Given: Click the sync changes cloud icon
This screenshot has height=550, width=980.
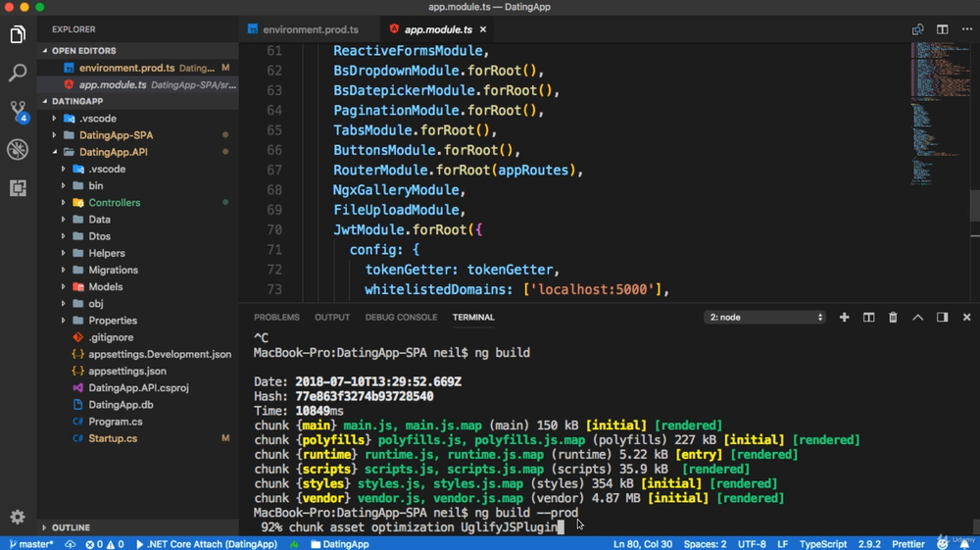Looking at the screenshot, I should tap(70, 544).
